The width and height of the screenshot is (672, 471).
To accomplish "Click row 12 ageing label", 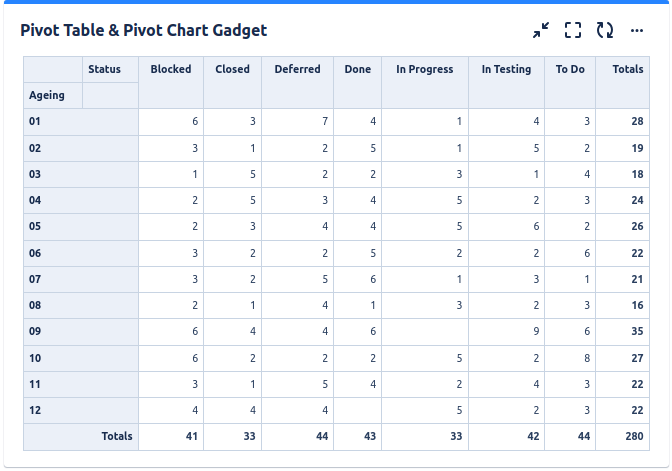I will pyautogui.click(x=36, y=410).
